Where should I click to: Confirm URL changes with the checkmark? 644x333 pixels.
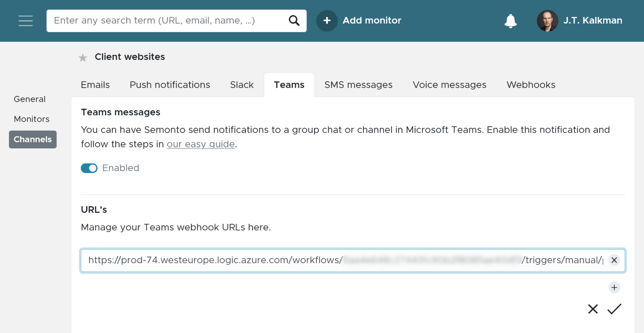(614, 309)
